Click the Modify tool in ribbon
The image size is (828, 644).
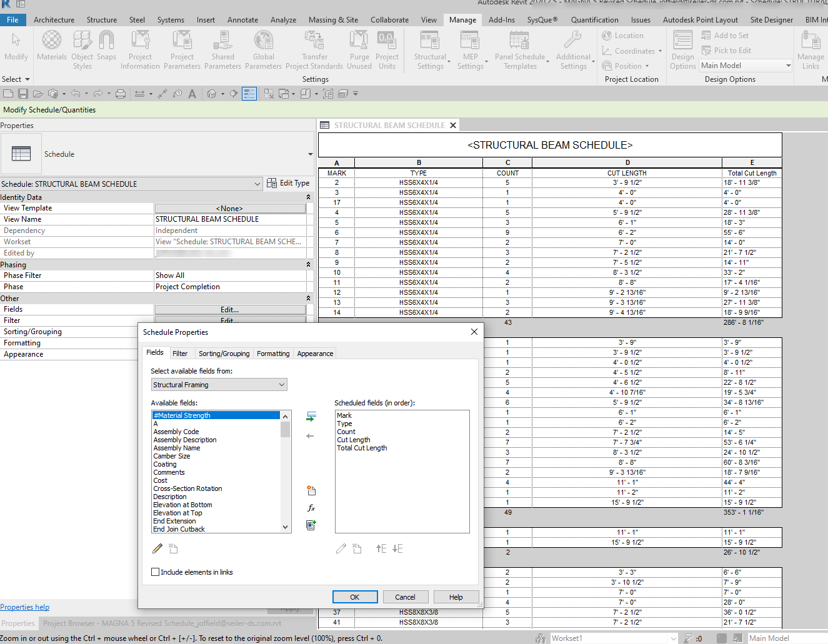16,47
